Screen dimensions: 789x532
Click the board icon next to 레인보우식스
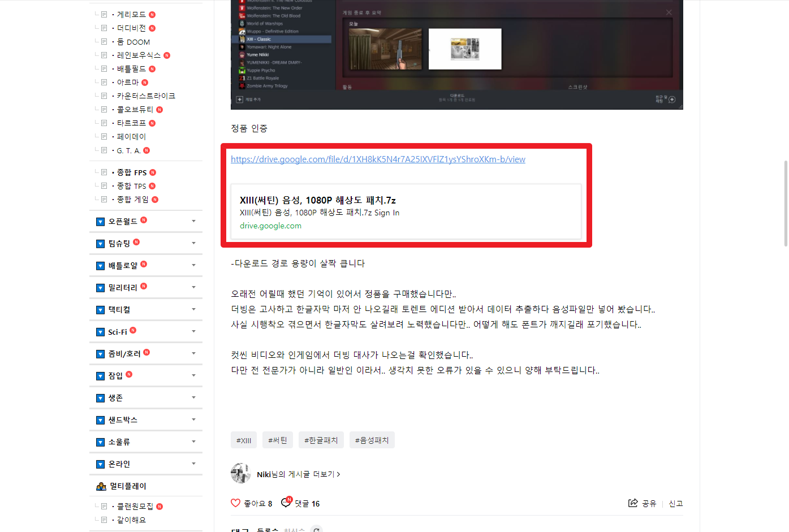click(104, 55)
